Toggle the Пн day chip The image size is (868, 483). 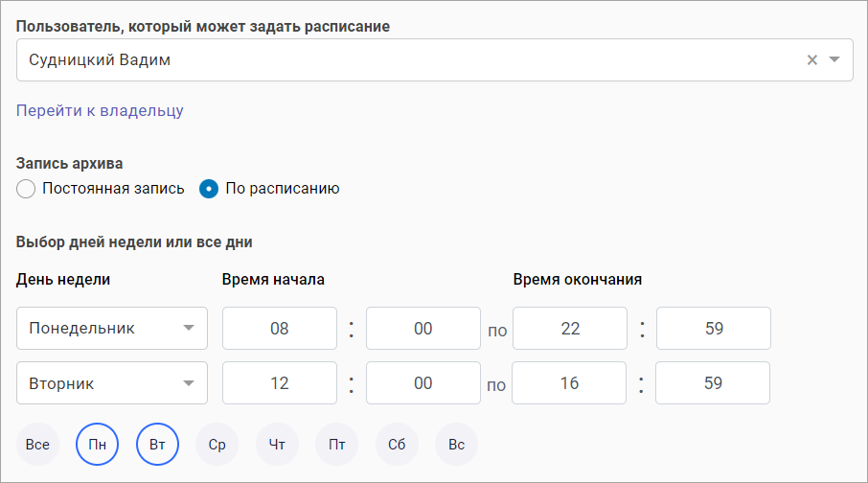(98, 445)
